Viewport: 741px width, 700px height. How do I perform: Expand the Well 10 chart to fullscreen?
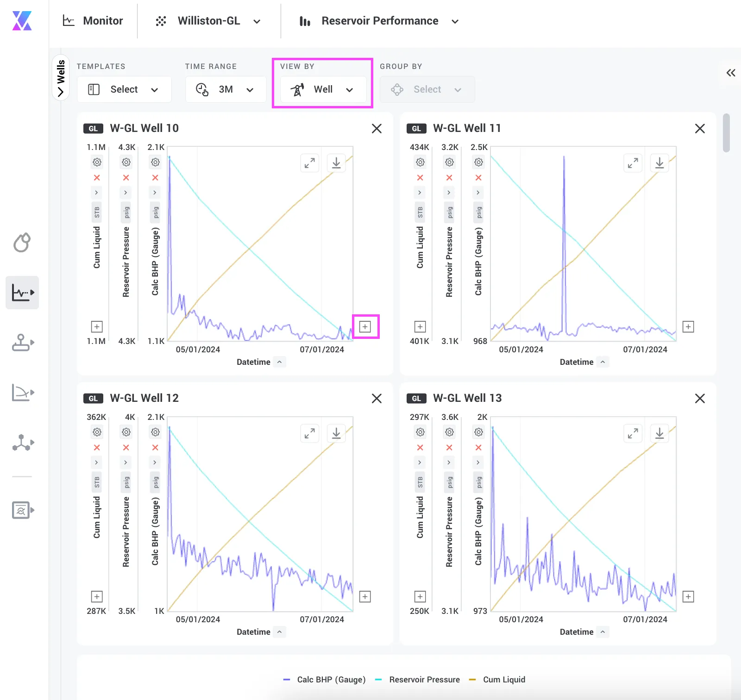(x=309, y=163)
